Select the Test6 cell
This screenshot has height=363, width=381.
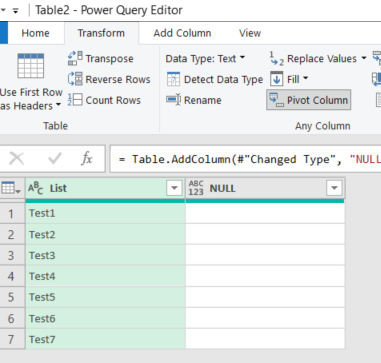105,318
